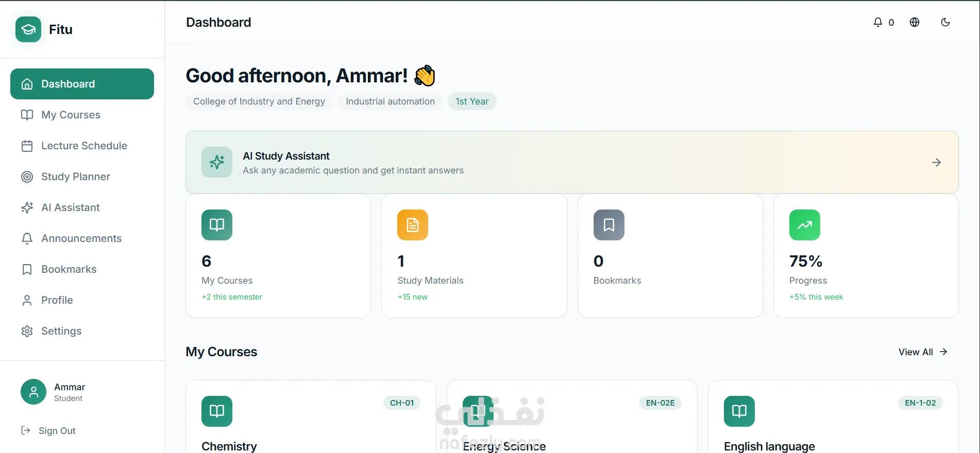Screen dimensions: 980x453
Task: Click the Fitu graduation cap logo
Action: (x=28, y=29)
